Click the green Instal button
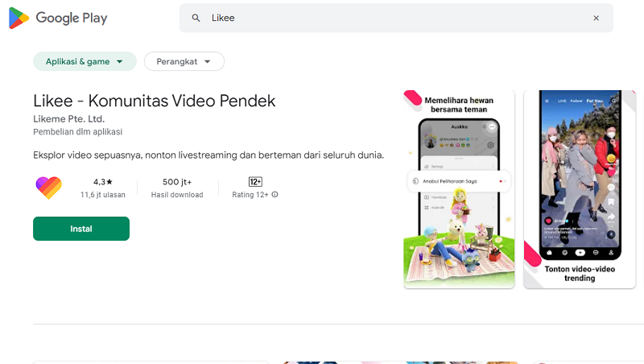Screen dimensions: 644x364 pyautogui.click(x=81, y=229)
